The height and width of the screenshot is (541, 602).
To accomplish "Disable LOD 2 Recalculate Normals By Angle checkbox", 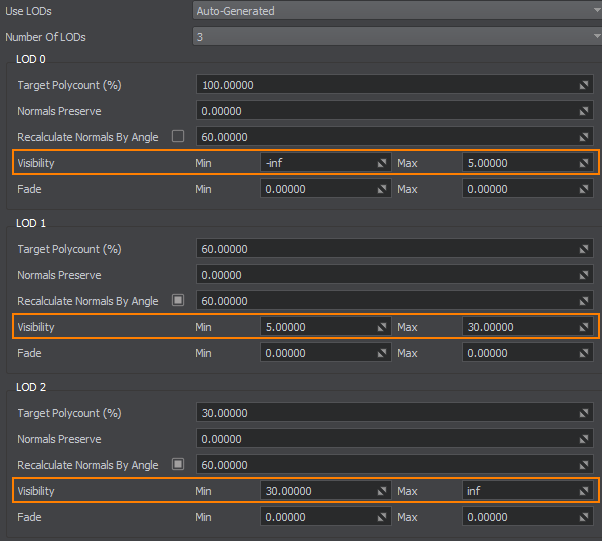I will 178,464.
